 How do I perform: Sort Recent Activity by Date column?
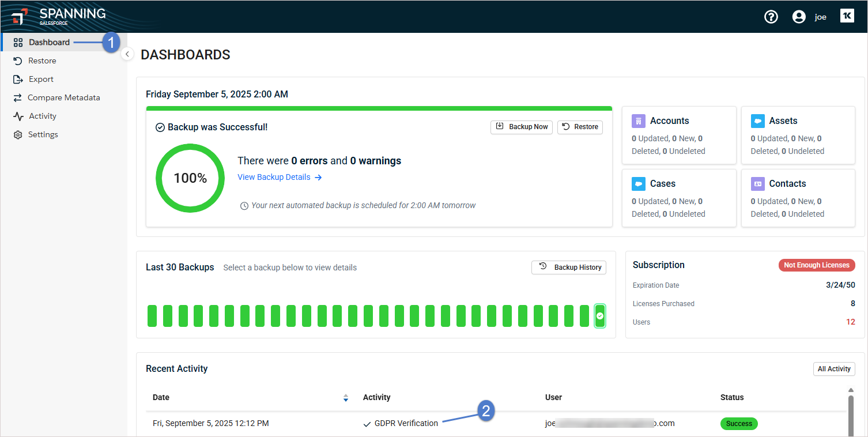tap(345, 397)
